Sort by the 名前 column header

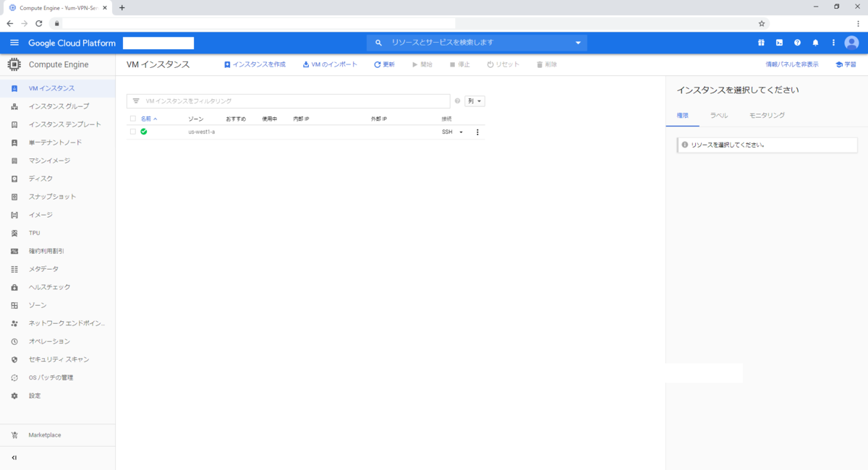point(149,119)
